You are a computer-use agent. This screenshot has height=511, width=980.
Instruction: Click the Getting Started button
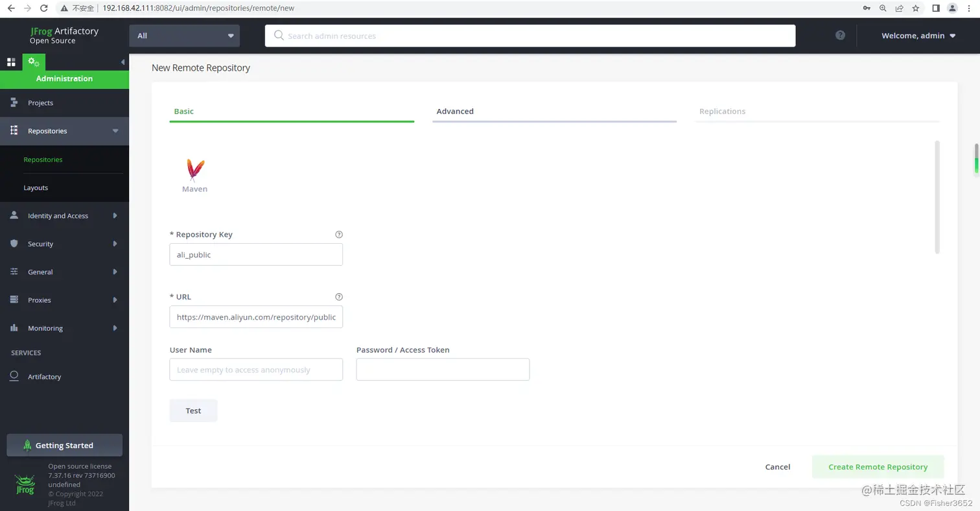tap(64, 446)
